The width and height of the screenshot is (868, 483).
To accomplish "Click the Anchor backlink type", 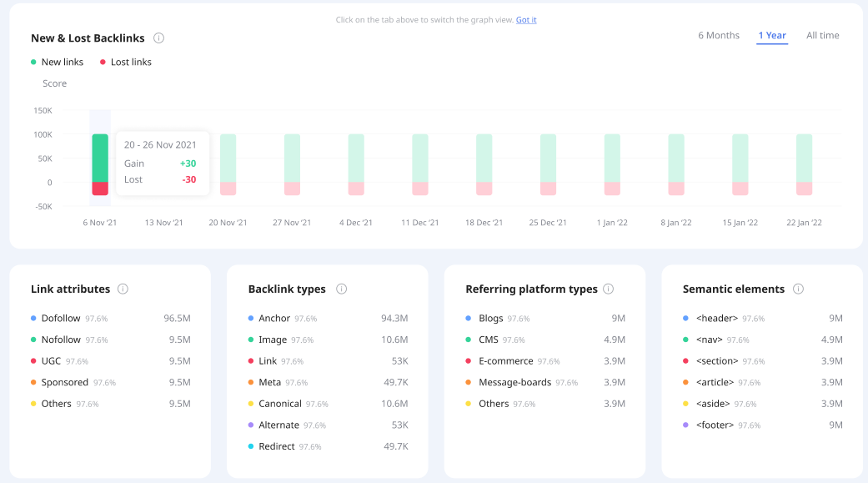I will (329, 319).
